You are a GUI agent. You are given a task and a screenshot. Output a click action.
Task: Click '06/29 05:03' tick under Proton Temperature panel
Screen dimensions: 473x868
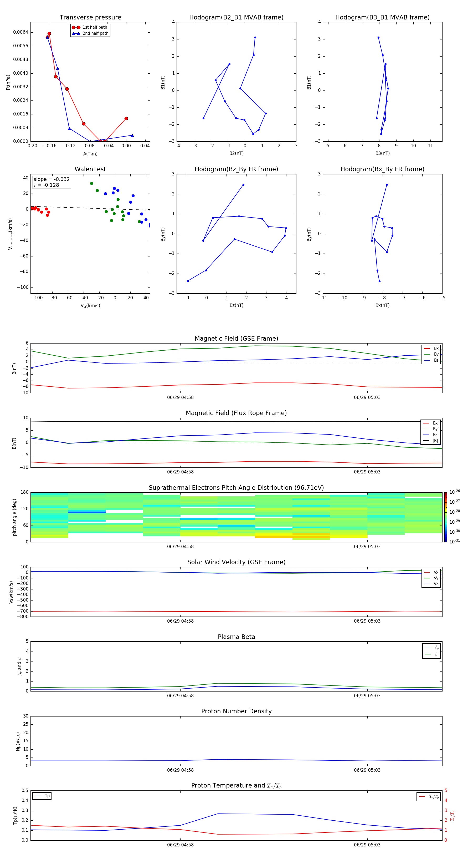coord(367,845)
